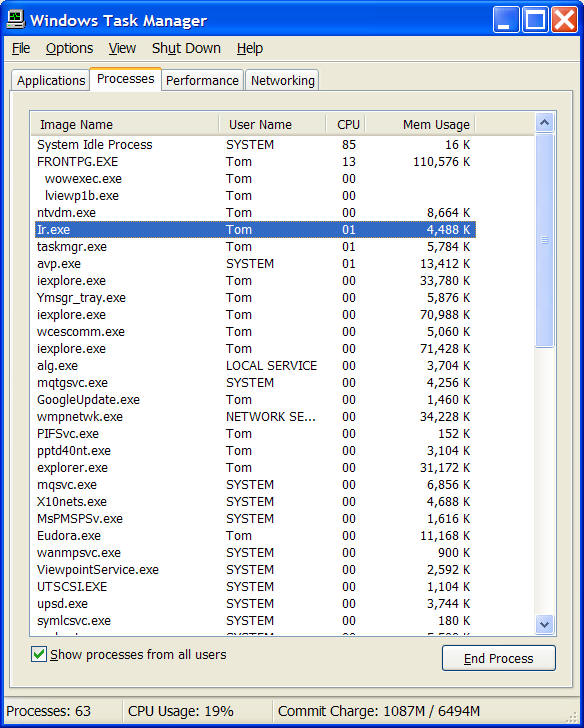The image size is (584, 728).
Task: Open the Help menu
Action: 250,48
